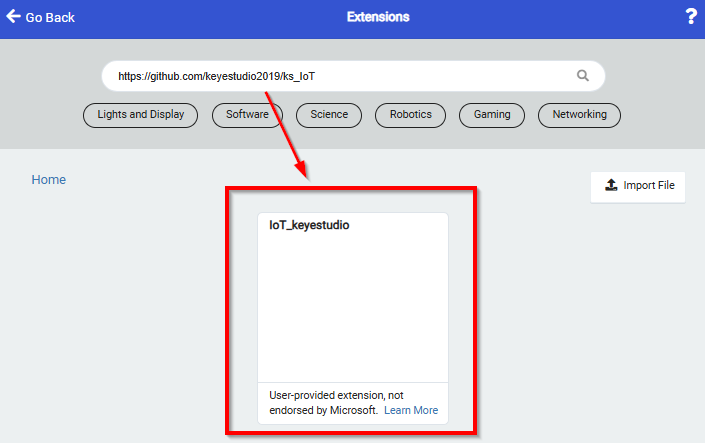Click the upload icon in Import File

611,186
